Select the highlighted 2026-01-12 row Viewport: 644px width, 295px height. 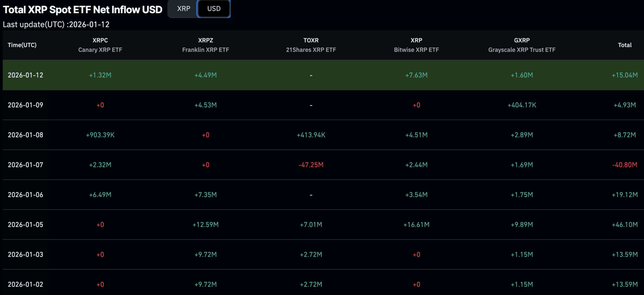322,75
